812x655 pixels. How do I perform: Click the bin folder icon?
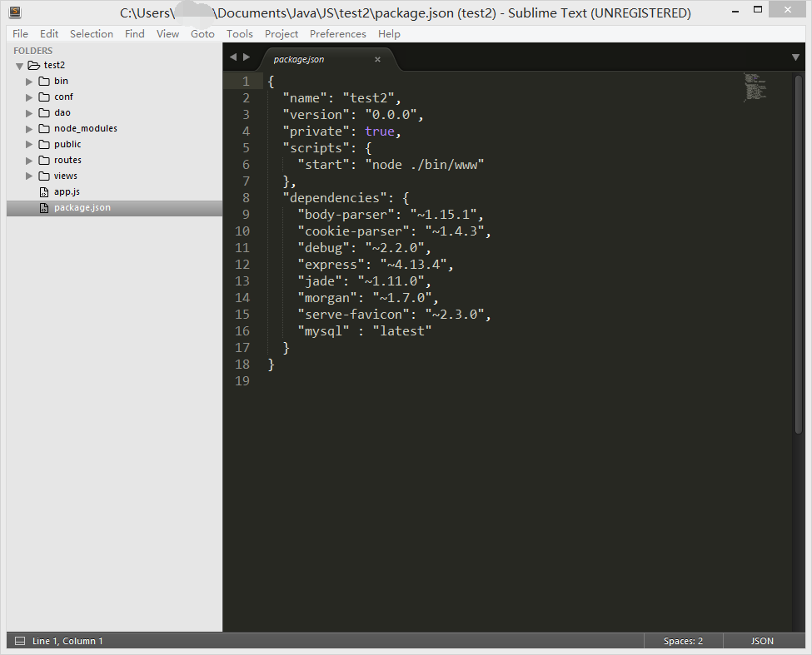point(46,81)
